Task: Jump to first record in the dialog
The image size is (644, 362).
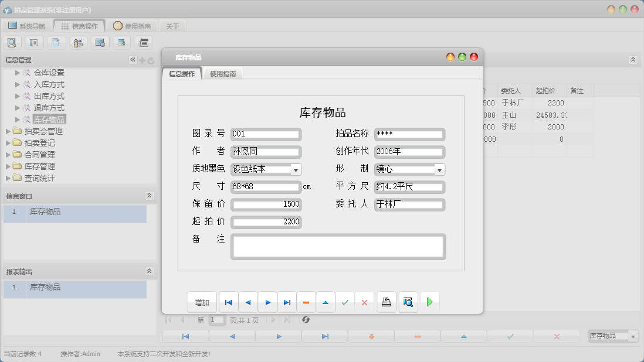Action: pos(229,302)
